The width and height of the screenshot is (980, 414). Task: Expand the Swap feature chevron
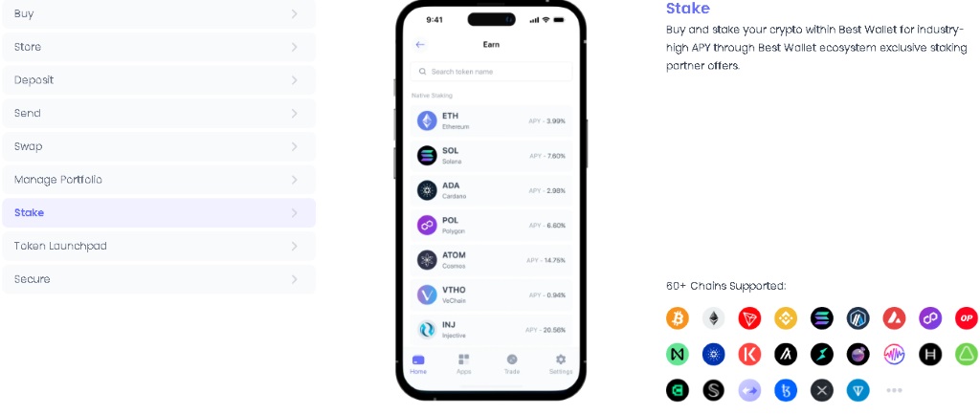tap(294, 146)
